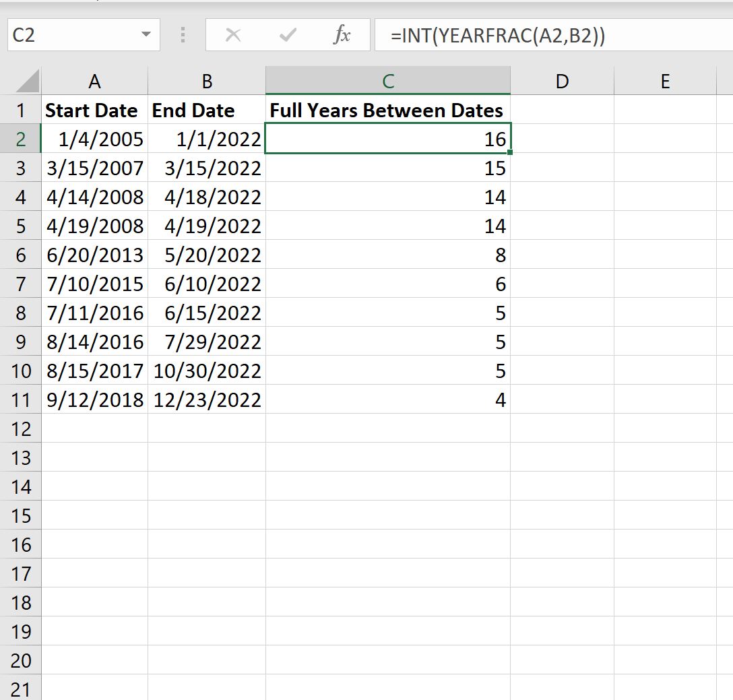Image resolution: width=733 pixels, height=700 pixels.
Task: Select cell C6 showing value 8
Action: (388, 255)
